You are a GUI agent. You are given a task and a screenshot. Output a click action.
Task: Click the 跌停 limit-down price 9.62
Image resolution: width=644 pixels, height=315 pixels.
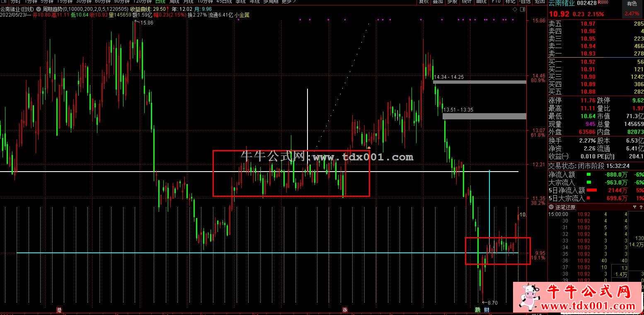(638, 100)
